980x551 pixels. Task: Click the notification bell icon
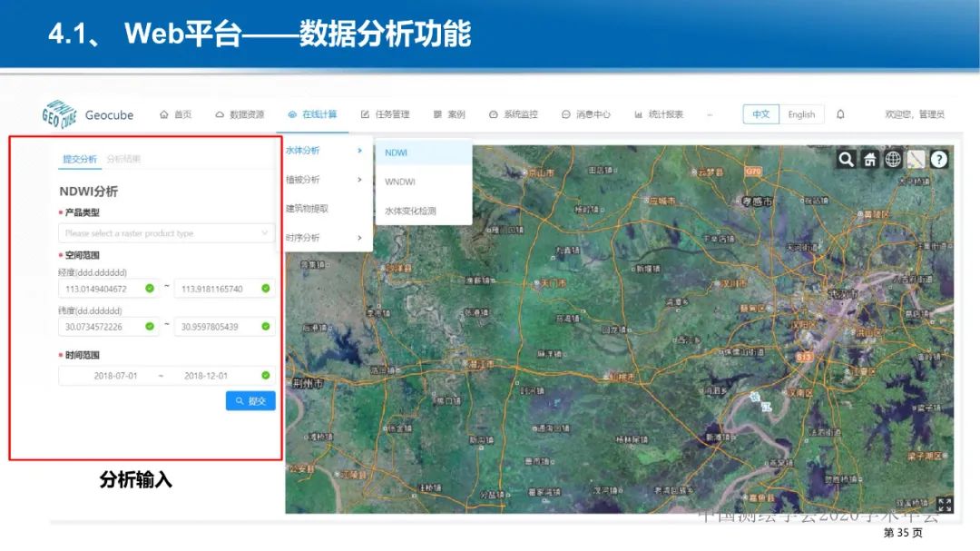click(840, 113)
